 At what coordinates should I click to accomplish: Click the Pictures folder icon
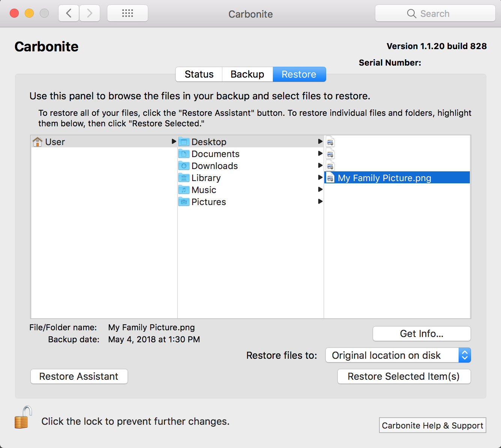184,202
